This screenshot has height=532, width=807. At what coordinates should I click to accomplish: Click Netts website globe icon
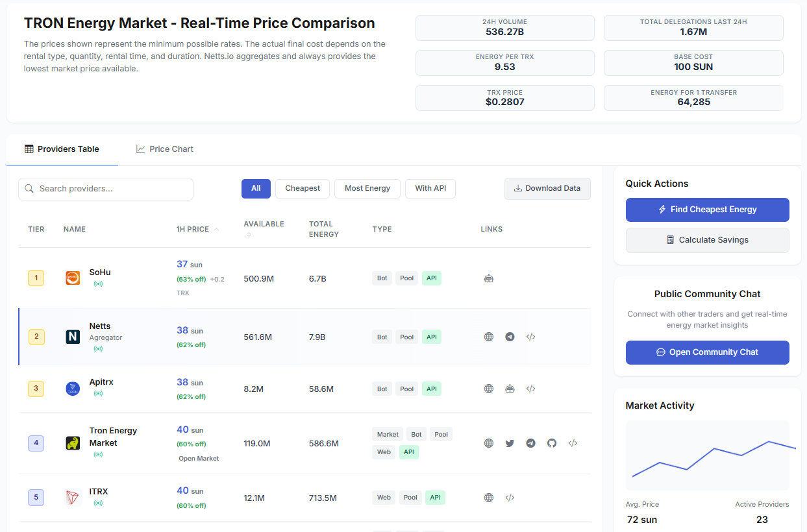coord(489,337)
